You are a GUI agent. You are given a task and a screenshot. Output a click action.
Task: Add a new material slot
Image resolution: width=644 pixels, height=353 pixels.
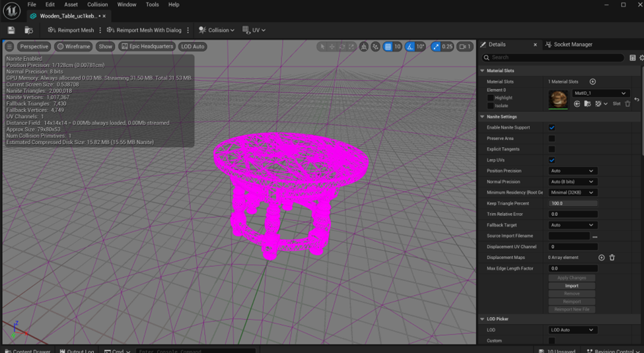[592, 82]
